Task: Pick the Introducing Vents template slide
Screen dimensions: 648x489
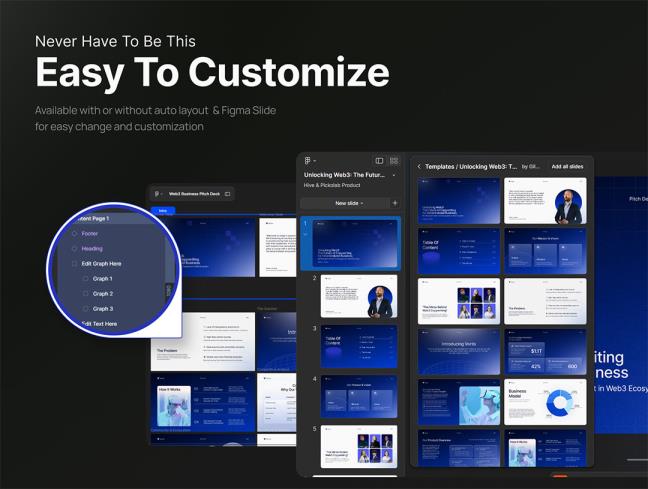Action: [x=459, y=351]
